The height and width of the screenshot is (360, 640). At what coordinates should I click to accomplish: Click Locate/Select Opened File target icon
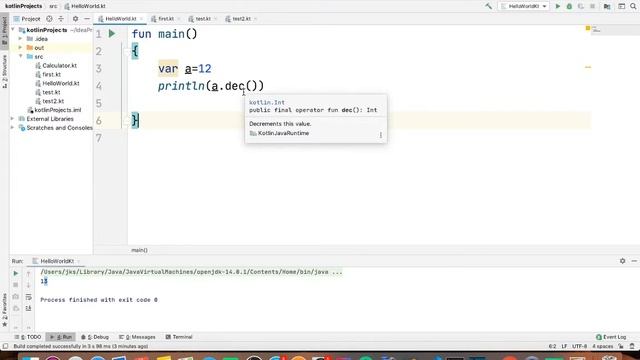[x=49, y=19]
